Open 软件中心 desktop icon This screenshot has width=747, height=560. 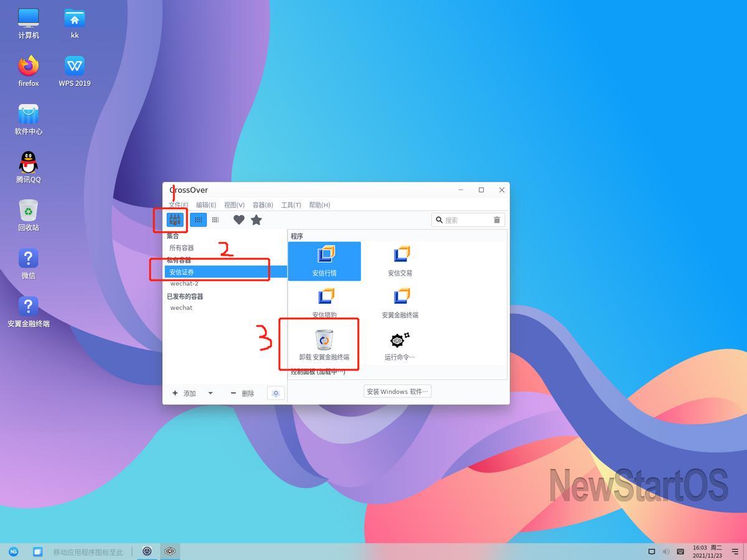[x=29, y=119]
